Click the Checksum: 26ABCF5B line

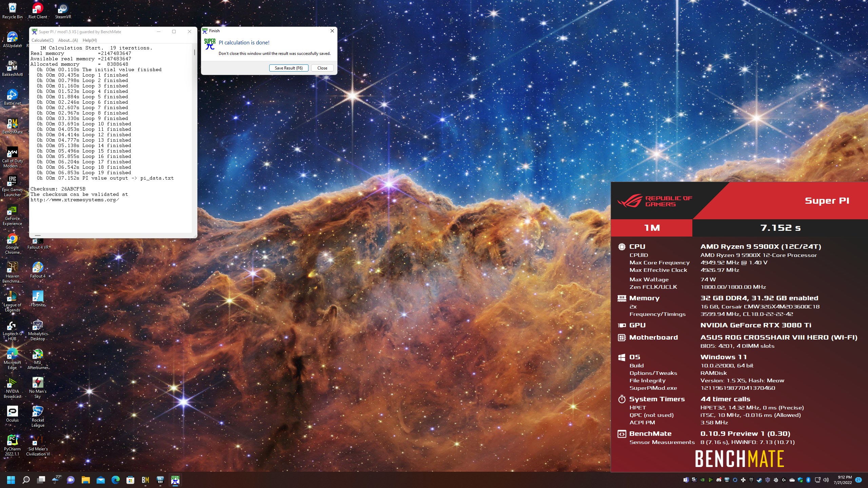[58, 189]
